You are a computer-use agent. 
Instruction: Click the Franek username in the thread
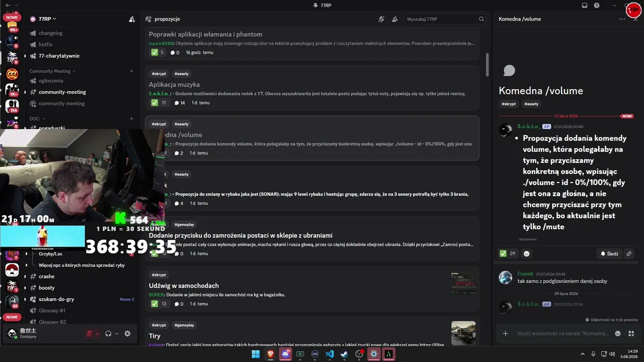525,274
